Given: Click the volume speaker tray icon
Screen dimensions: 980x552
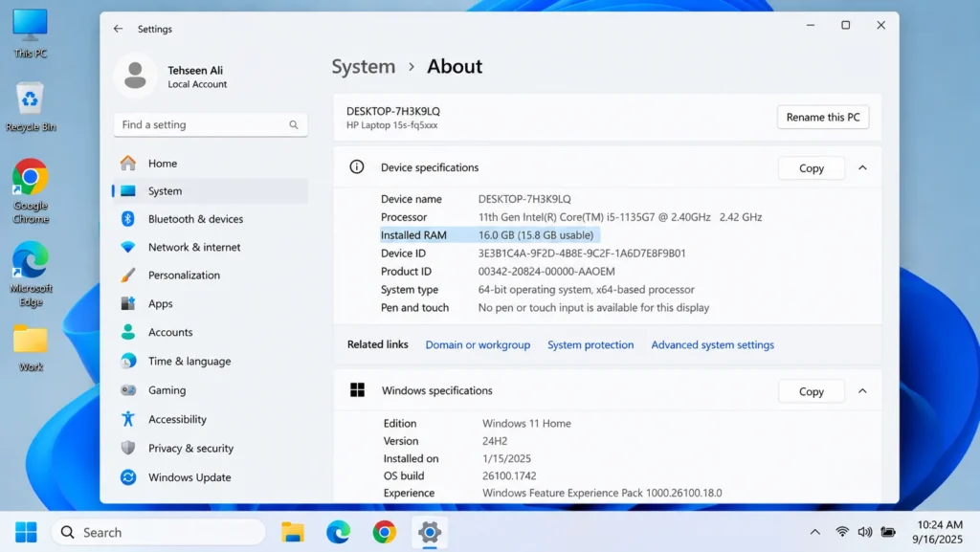Looking at the screenshot, I should 865,532.
